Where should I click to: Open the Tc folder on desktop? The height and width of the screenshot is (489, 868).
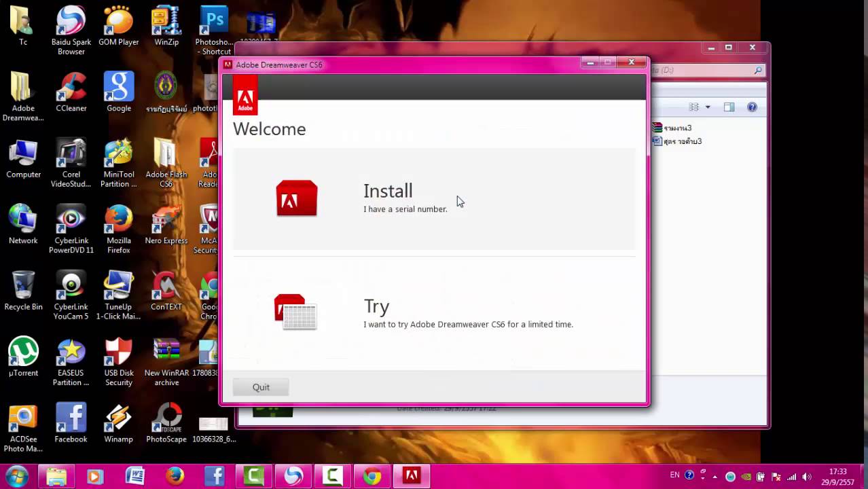[23, 26]
